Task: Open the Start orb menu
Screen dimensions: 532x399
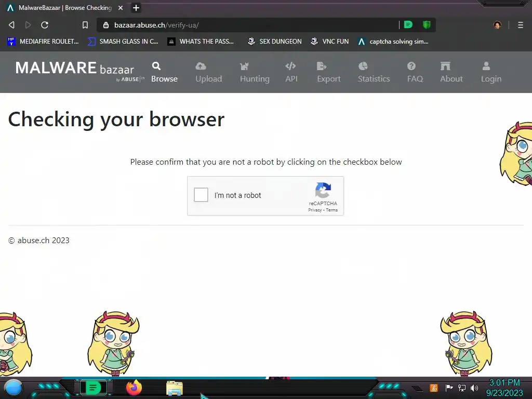Action: point(14,388)
